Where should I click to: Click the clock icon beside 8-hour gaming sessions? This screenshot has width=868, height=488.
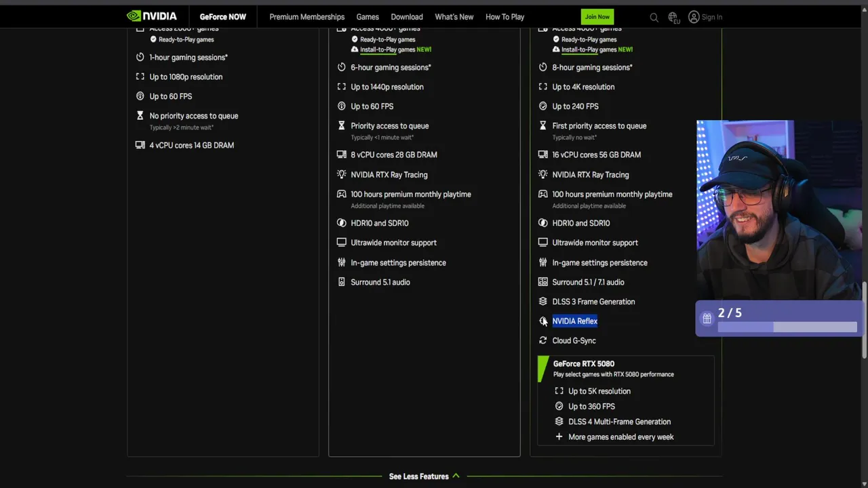(542, 67)
